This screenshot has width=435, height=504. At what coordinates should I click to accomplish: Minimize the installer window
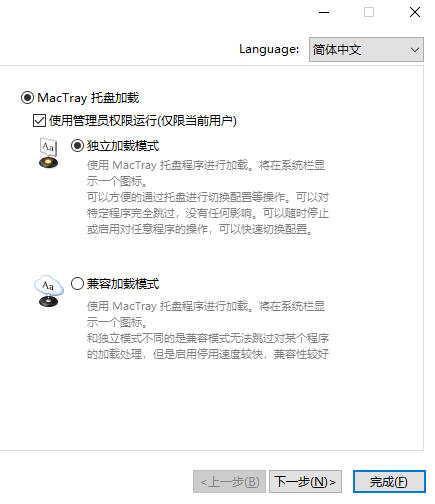pyautogui.click(x=324, y=12)
